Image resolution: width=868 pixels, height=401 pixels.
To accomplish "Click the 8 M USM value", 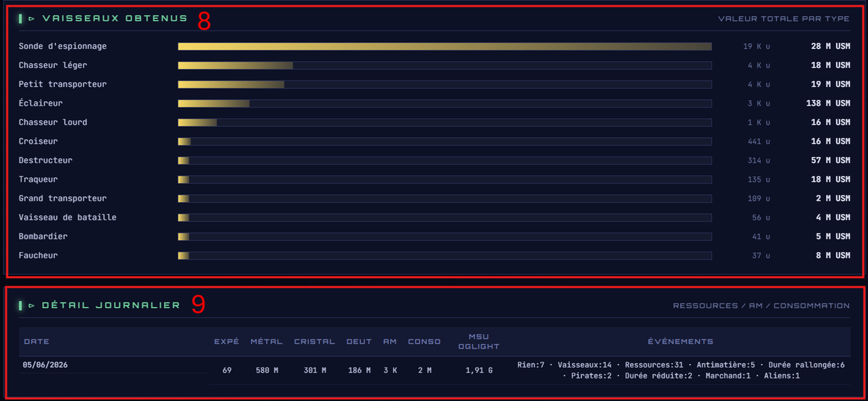I will tap(833, 255).
